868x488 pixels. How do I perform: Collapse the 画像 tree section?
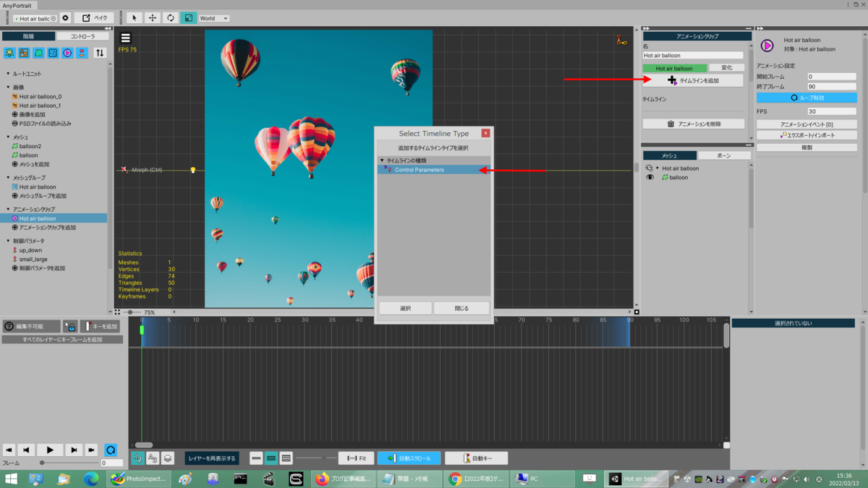(9, 87)
